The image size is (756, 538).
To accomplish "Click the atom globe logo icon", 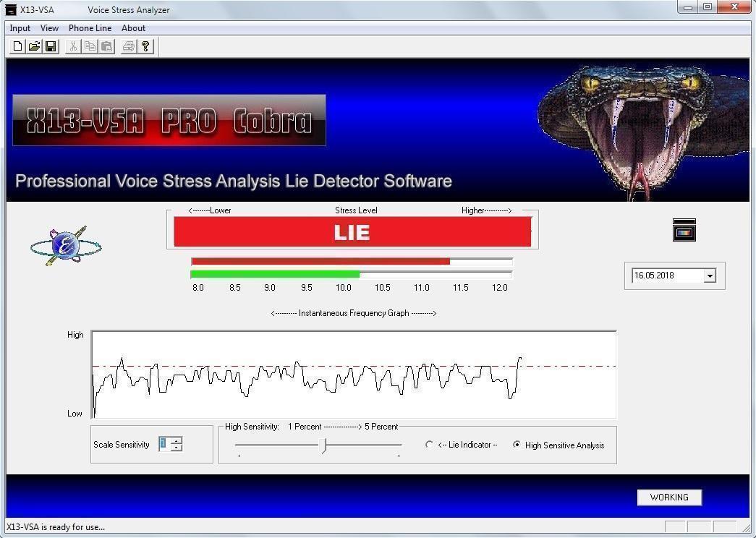I will pyautogui.click(x=65, y=246).
